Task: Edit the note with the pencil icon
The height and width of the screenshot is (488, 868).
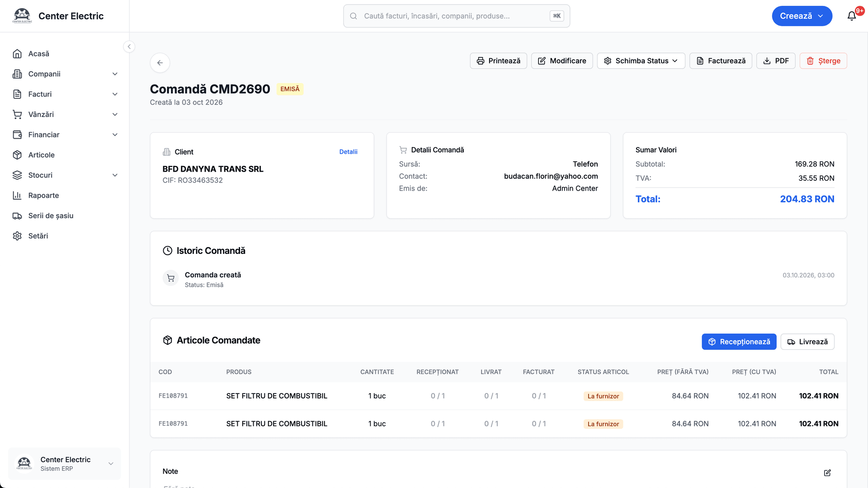Action: 827,473
